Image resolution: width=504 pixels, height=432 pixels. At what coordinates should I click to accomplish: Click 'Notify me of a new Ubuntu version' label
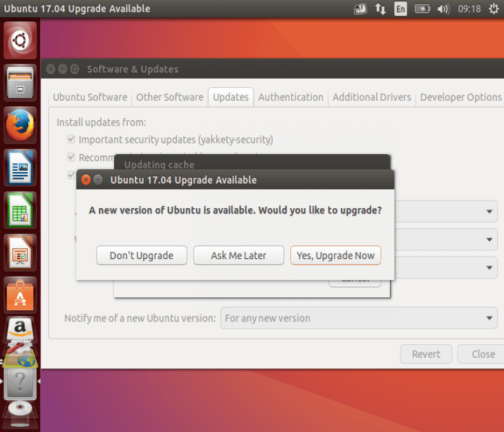(140, 318)
